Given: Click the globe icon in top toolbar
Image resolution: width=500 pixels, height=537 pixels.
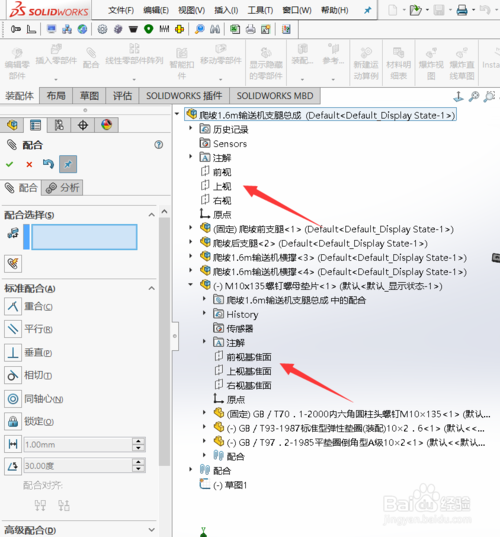Looking at the screenshot, I should 82,29.
